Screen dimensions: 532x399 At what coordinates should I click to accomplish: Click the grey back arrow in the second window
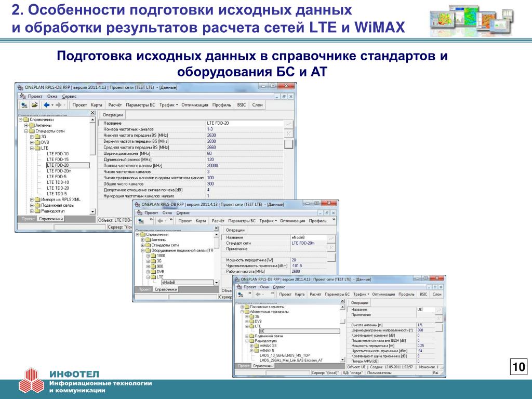[160, 221]
